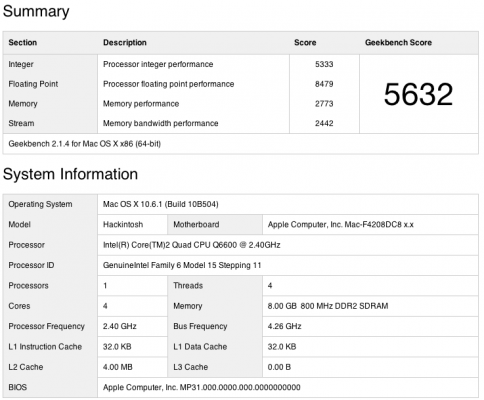Select the MP31.000.0000 BIOS value
The height and width of the screenshot is (400, 484).
point(202,387)
